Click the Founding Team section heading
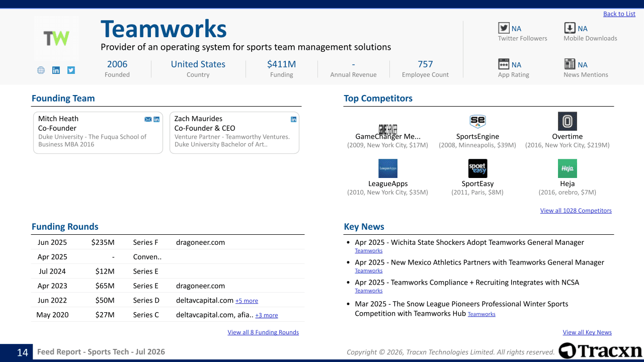Screen dimensions: 644x362 pos(63,99)
